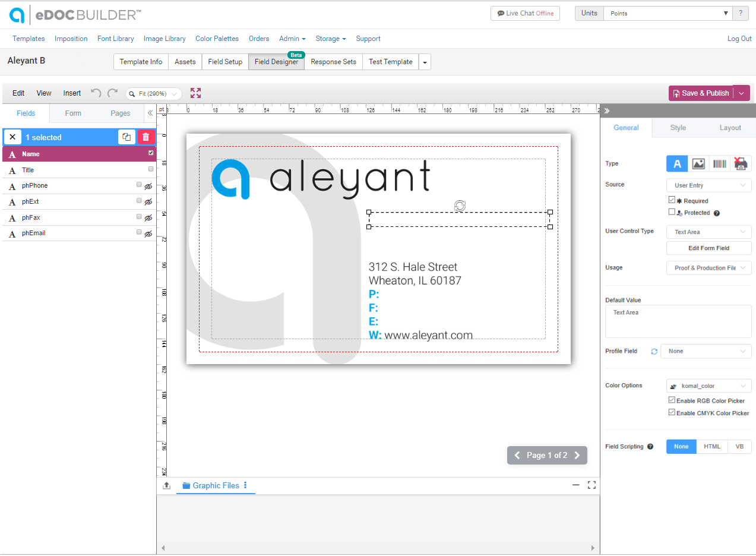Click in the Default Value text area
Viewport: 756px width, 556px height.
[678, 321]
